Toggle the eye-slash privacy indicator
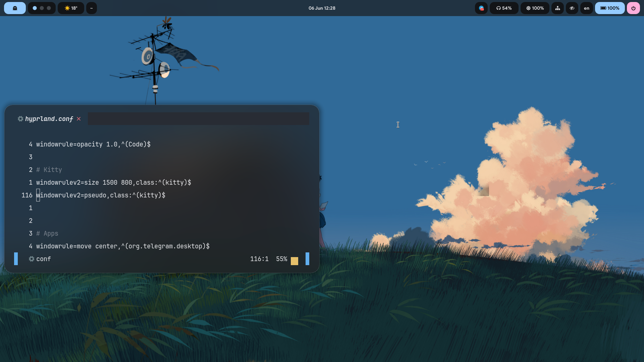Screen dimensions: 644x362 (572, 8)
